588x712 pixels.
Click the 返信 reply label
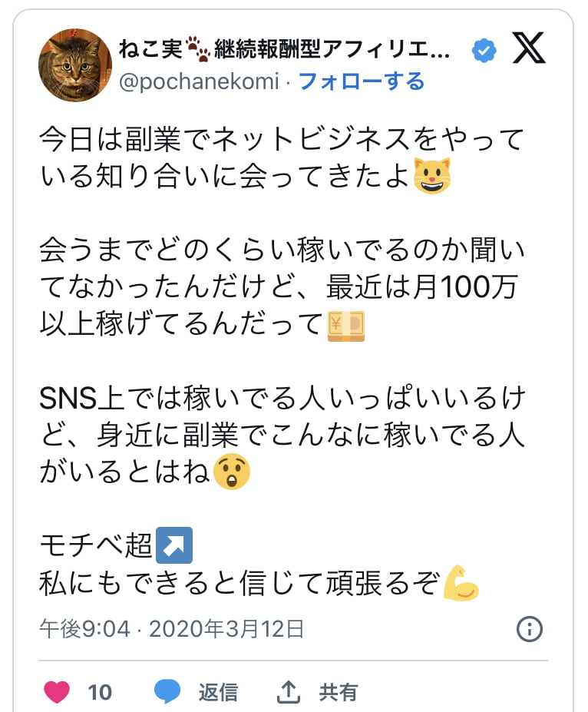[218, 692]
